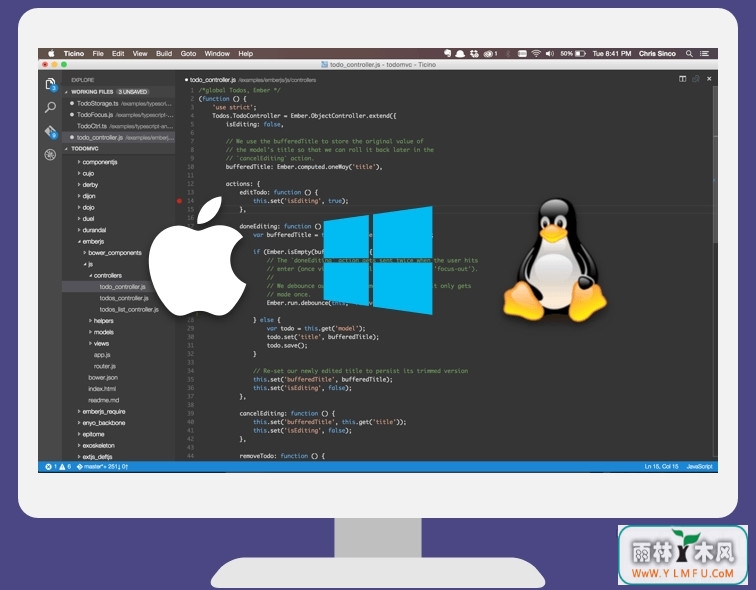This screenshot has height=590, width=756.
Task: Change the JavaScript language mode in status bar
Action: tap(700, 467)
